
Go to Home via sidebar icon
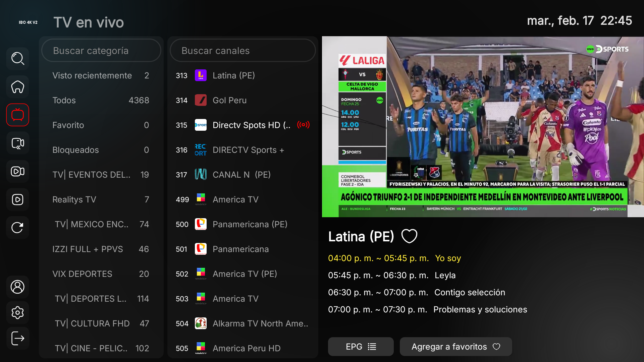pos(17,87)
